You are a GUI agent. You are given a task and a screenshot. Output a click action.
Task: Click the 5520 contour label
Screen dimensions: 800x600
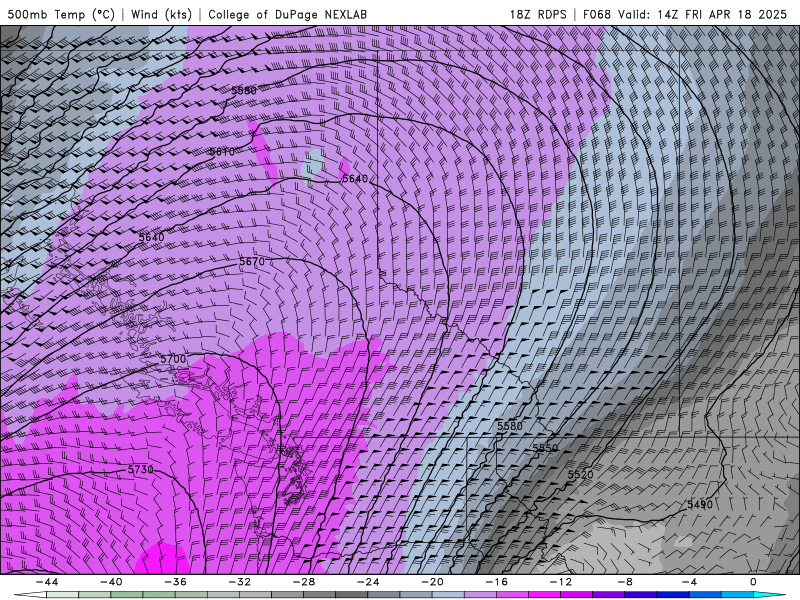(x=581, y=474)
